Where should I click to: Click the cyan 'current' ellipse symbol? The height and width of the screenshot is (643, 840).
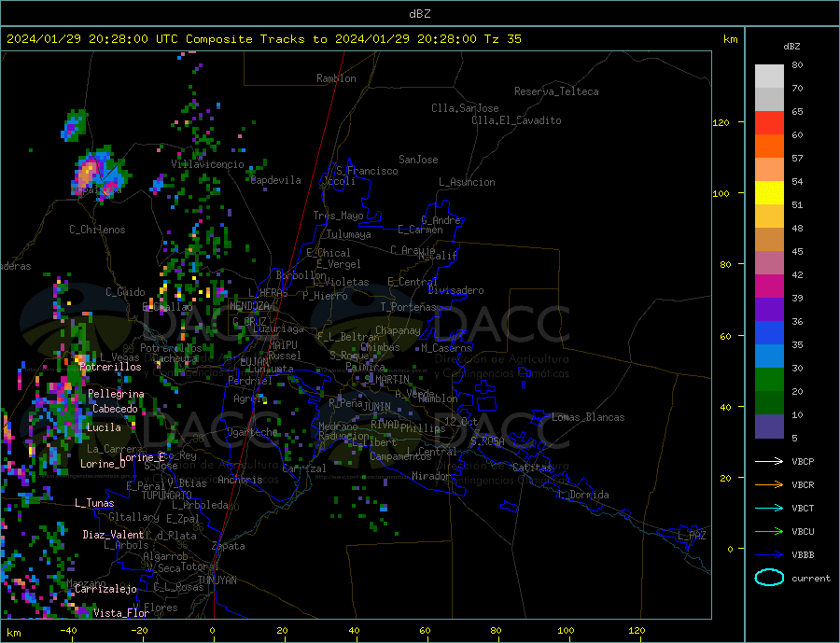tap(769, 578)
